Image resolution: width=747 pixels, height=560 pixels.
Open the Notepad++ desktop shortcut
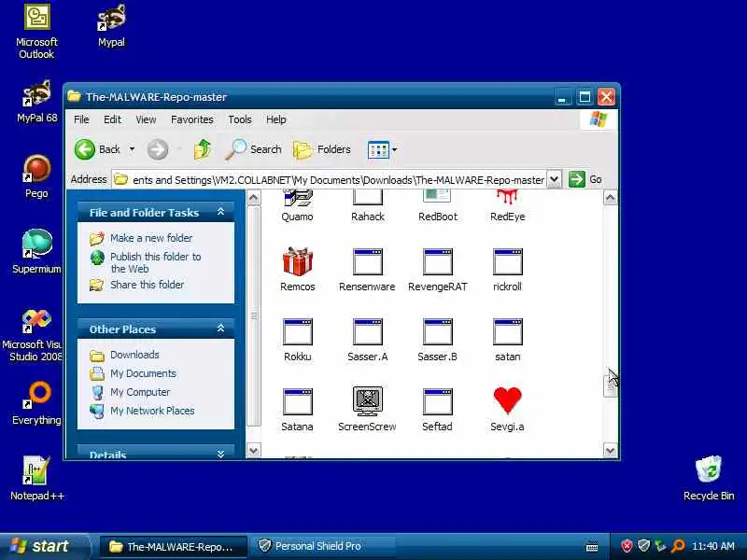point(36,479)
